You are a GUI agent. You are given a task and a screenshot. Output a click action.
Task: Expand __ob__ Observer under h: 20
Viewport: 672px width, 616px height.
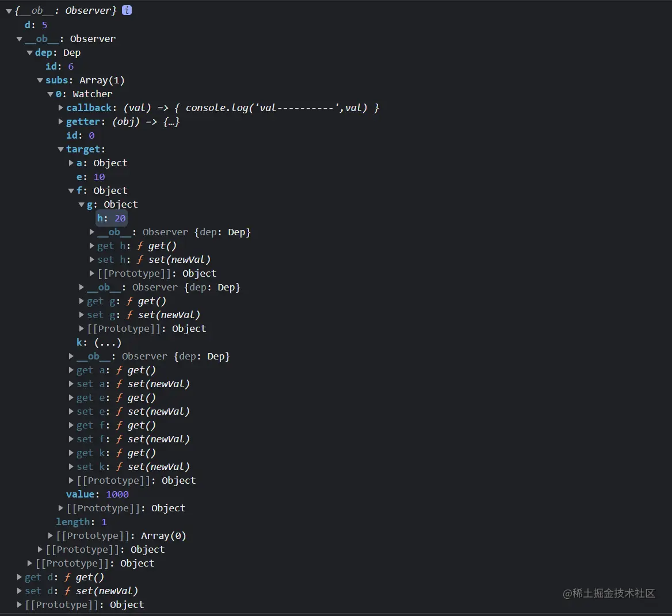(91, 232)
